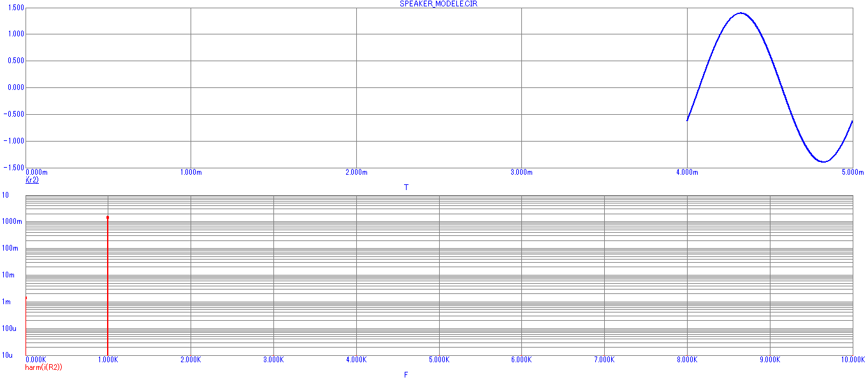The image size is (868, 382).
Task: Select the harm(i(R2)) trace label
Action: click(x=43, y=367)
